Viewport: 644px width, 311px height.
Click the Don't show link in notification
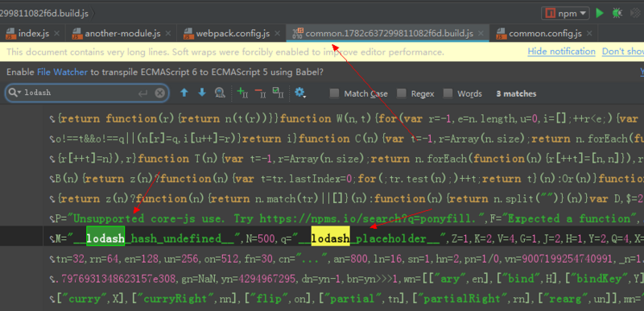click(x=622, y=52)
